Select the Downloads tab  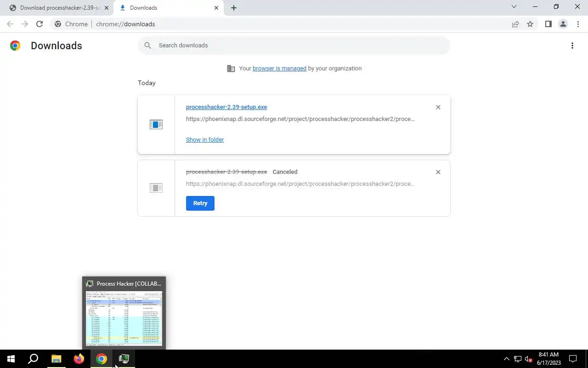[168, 8]
